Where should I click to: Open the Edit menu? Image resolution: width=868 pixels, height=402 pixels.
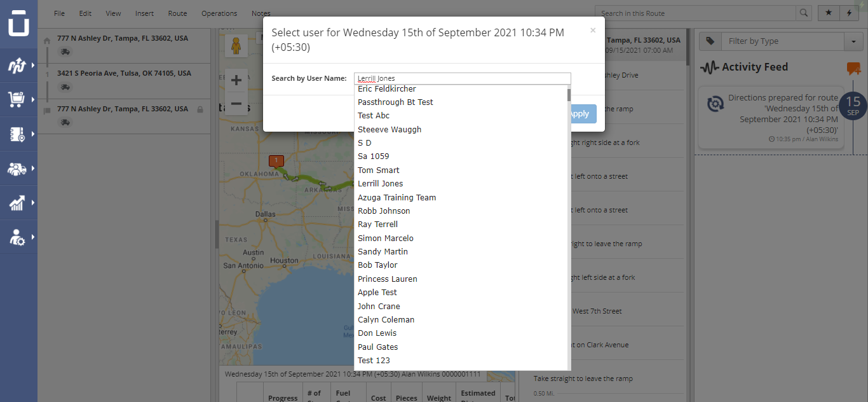click(85, 13)
